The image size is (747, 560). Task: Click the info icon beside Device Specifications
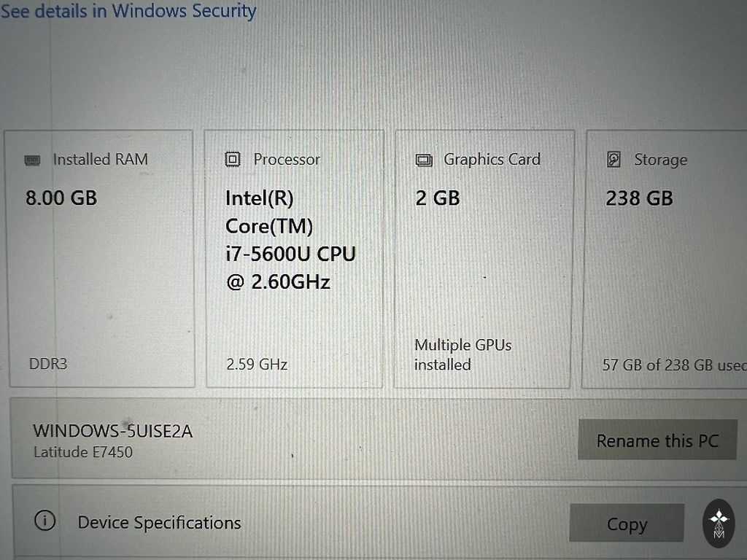tap(45, 521)
